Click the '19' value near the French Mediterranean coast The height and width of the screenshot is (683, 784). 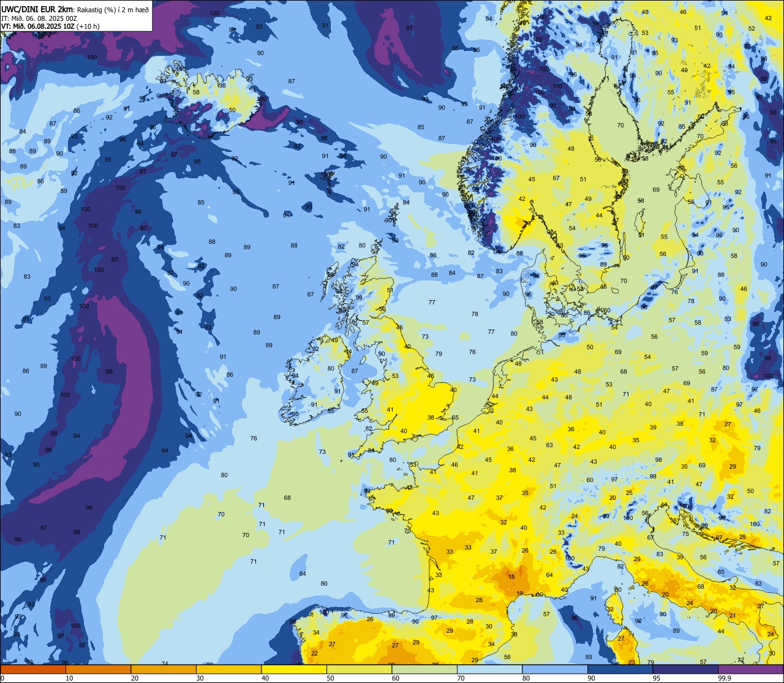[x=519, y=593]
